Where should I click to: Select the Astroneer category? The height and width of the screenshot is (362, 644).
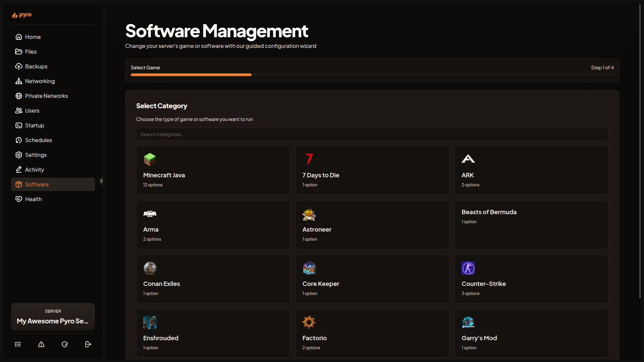(372, 225)
